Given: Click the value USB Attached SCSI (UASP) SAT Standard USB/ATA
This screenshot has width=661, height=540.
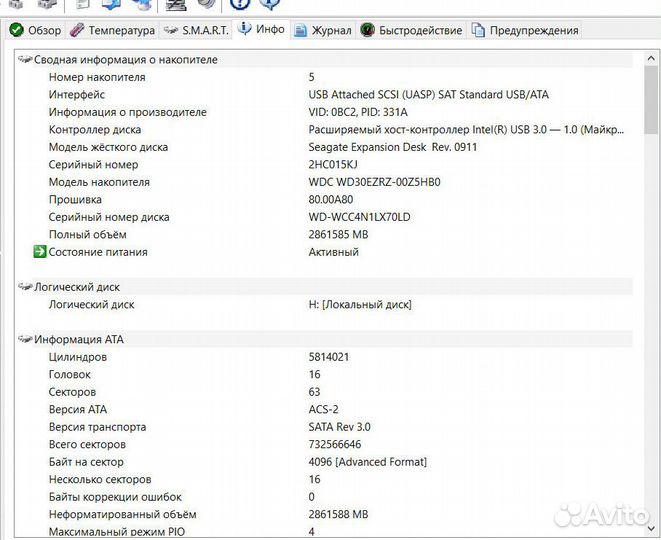Looking at the screenshot, I should click(x=428, y=95).
